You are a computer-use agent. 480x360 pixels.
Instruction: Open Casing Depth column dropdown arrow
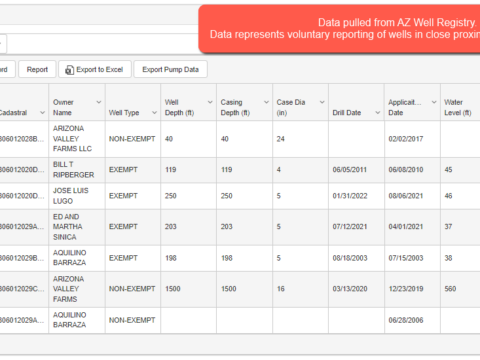(x=266, y=102)
